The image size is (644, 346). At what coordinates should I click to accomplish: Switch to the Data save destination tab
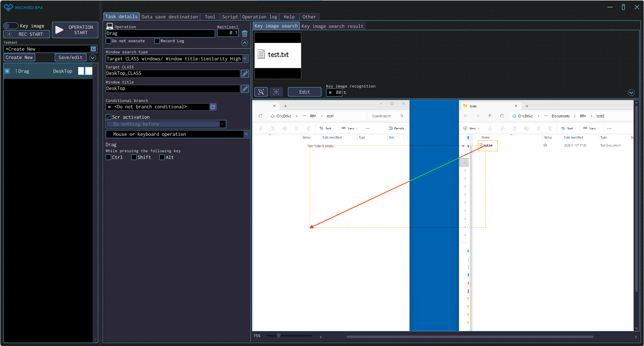[x=170, y=17]
